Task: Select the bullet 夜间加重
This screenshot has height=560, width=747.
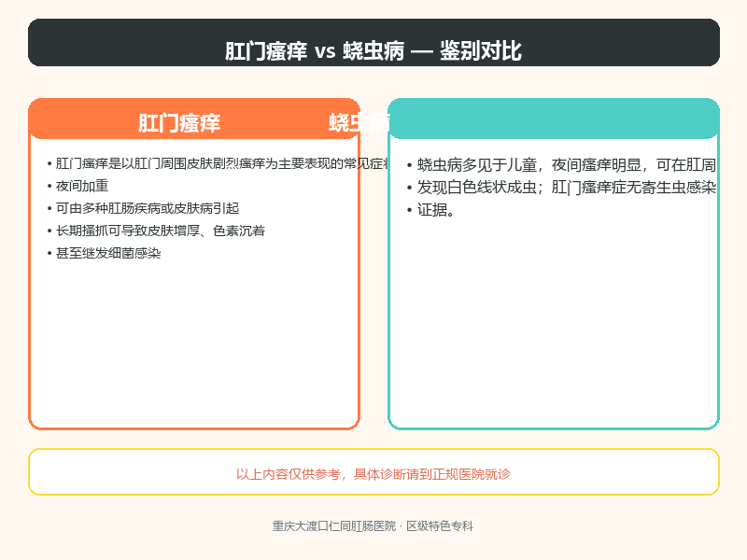Action: [x=78, y=186]
